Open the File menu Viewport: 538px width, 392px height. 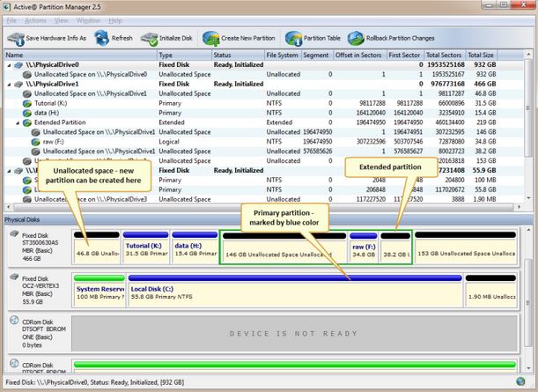pos(11,20)
